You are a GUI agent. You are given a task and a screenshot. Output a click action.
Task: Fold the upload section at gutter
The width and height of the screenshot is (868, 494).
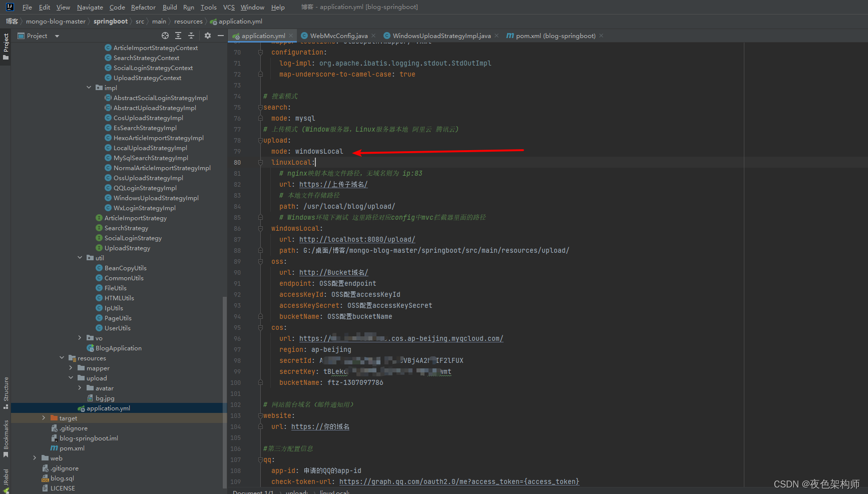pyautogui.click(x=260, y=141)
